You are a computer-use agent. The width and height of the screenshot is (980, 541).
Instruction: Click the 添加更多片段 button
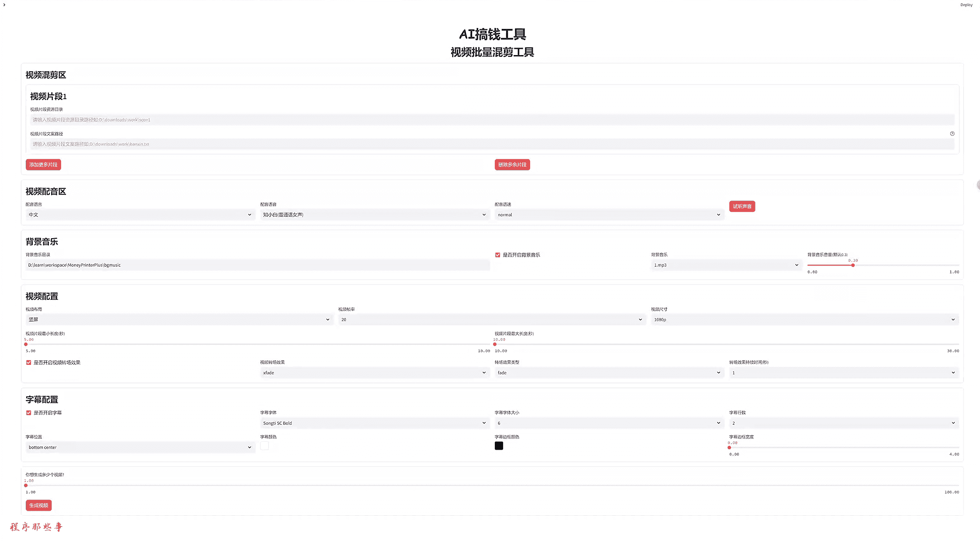pyautogui.click(x=43, y=165)
